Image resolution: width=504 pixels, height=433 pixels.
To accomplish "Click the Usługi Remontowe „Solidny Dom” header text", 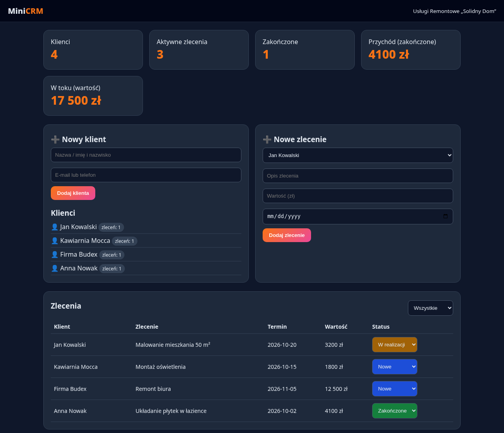I will click(454, 11).
